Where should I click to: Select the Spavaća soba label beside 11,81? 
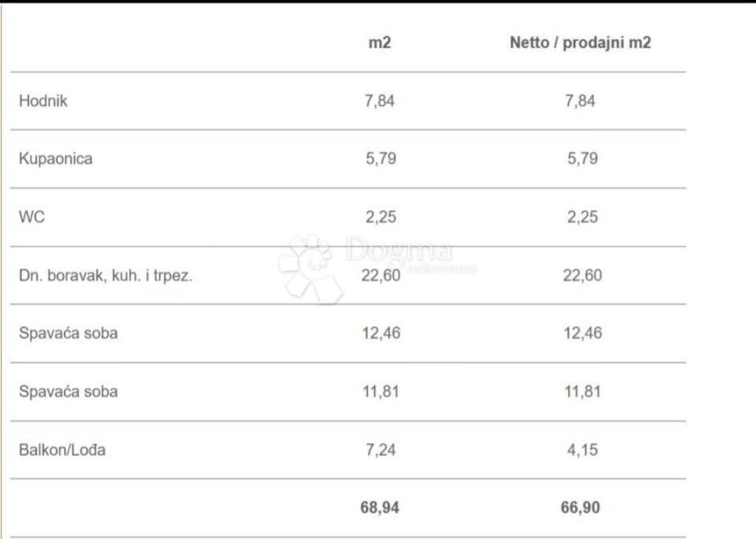point(67,392)
